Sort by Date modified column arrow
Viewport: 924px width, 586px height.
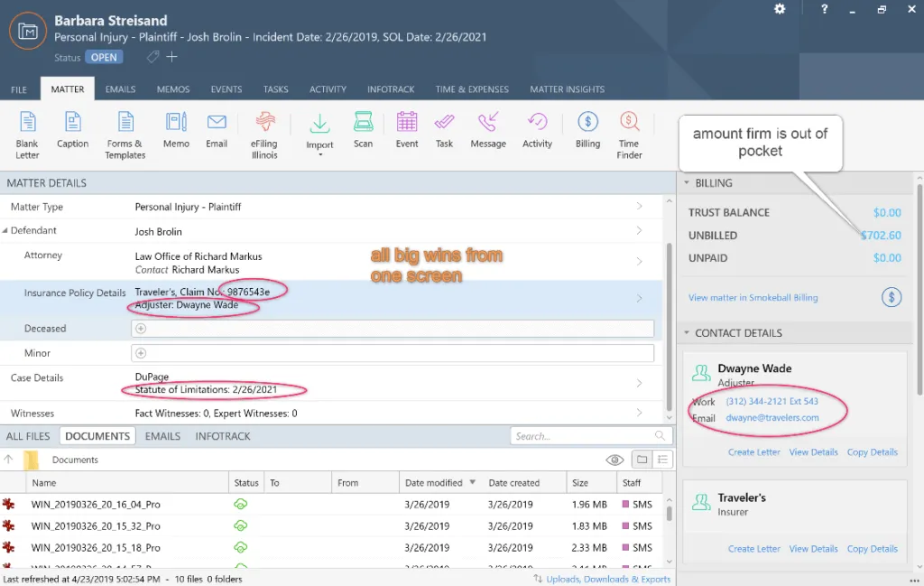point(473,482)
